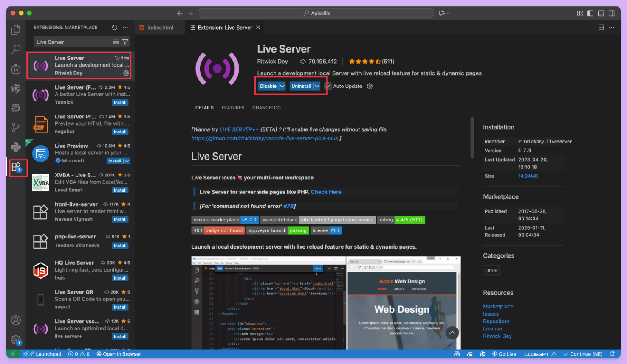This screenshot has height=364, width=627.
Task: Install the Live Server (F... extension by Yannick
Action: [x=120, y=102]
